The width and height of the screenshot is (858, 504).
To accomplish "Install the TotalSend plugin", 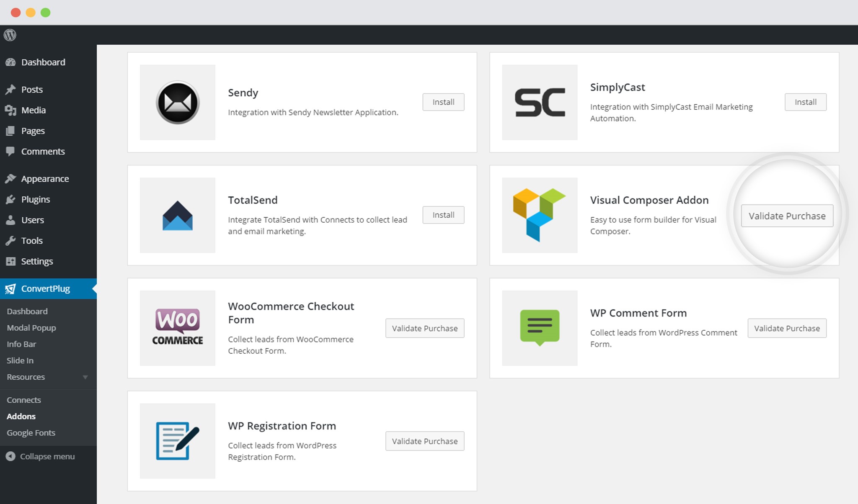I will [442, 215].
